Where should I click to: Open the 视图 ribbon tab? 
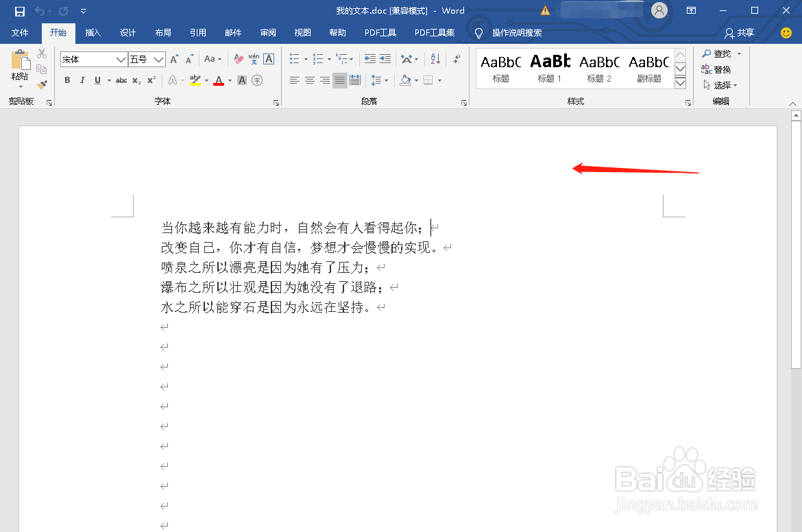click(302, 32)
